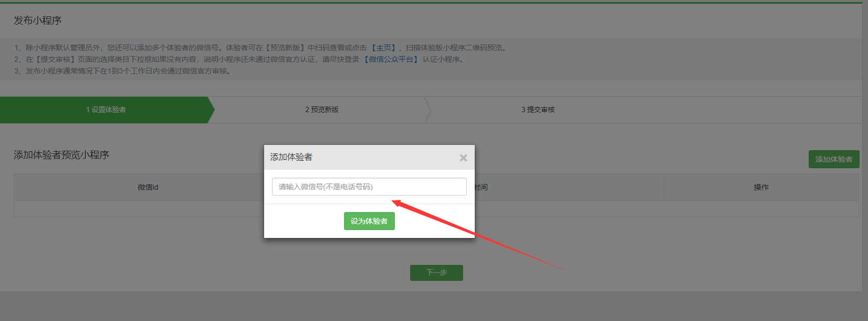
Task: Open the 【主页】 link
Action: pyautogui.click(x=384, y=48)
